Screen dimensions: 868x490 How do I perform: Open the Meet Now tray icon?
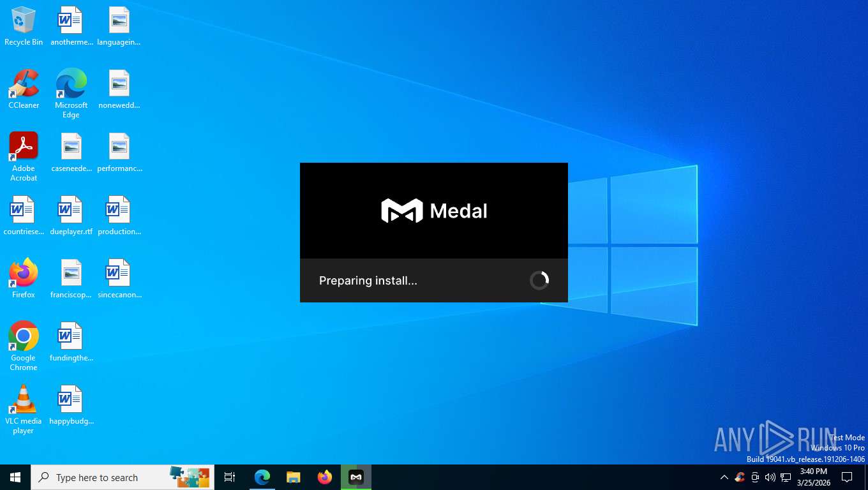755,477
